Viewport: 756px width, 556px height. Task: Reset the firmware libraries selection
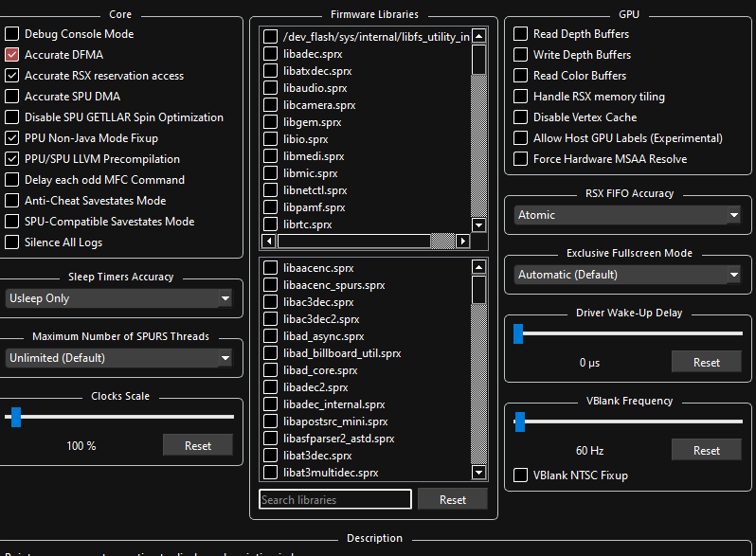click(453, 499)
